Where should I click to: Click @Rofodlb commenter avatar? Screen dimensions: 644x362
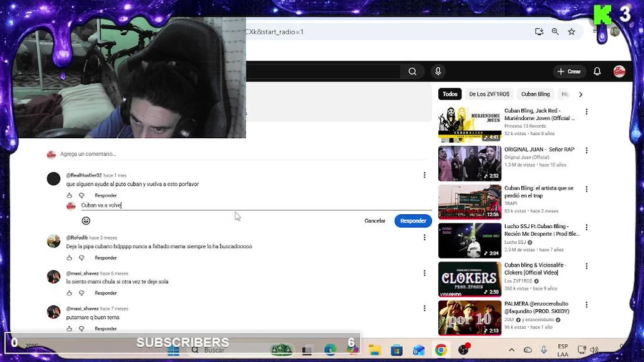coord(53,241)
